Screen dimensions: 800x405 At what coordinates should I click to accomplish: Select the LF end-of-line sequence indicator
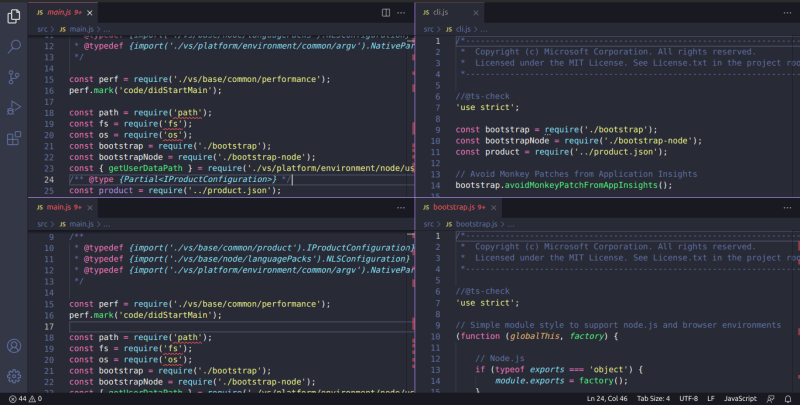coord(711,399)
